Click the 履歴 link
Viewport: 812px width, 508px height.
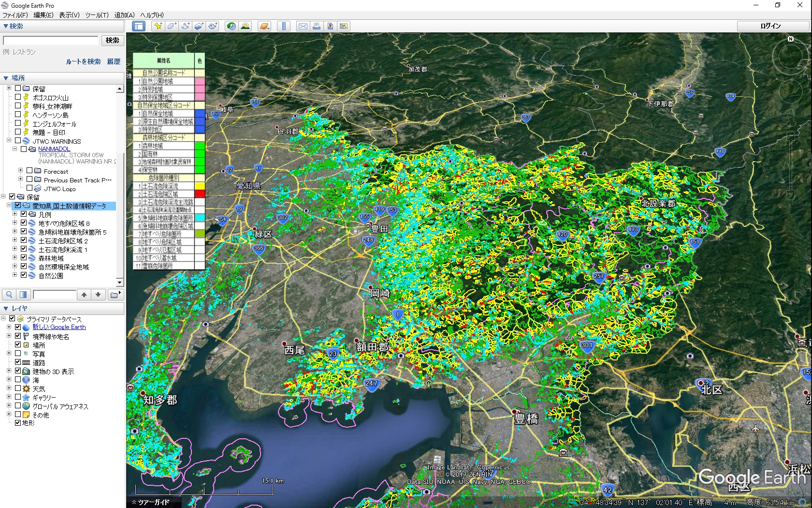(114, 61)
